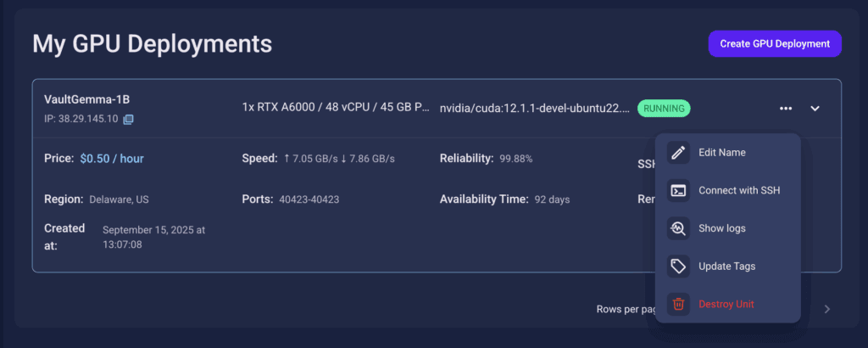
Task: Click the green RUNNING status badge
Action: pos(664,109)
